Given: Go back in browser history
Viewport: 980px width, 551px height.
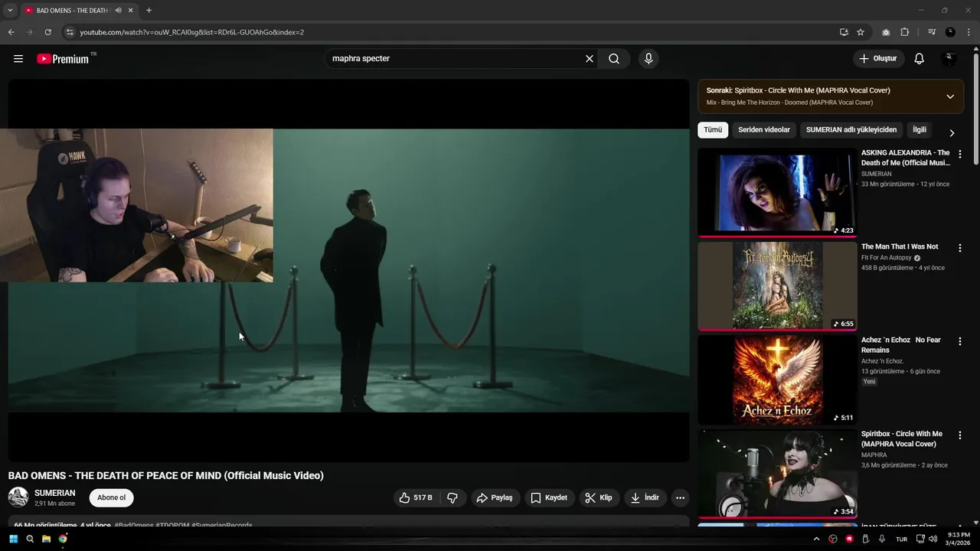Looking at the screenshot, I should pos(11,32).
